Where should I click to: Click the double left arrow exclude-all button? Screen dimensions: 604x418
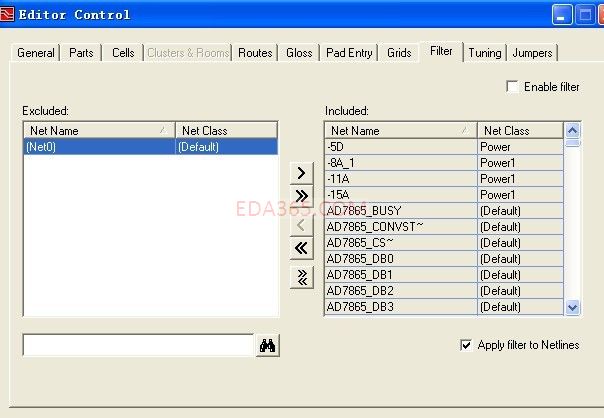[302, 248]
